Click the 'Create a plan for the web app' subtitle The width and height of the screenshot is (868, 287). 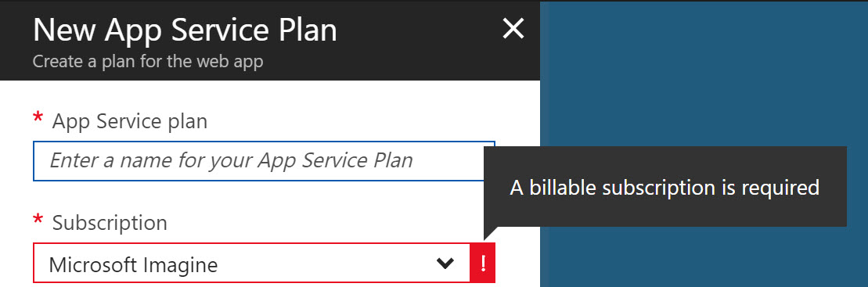click(148, 61)
